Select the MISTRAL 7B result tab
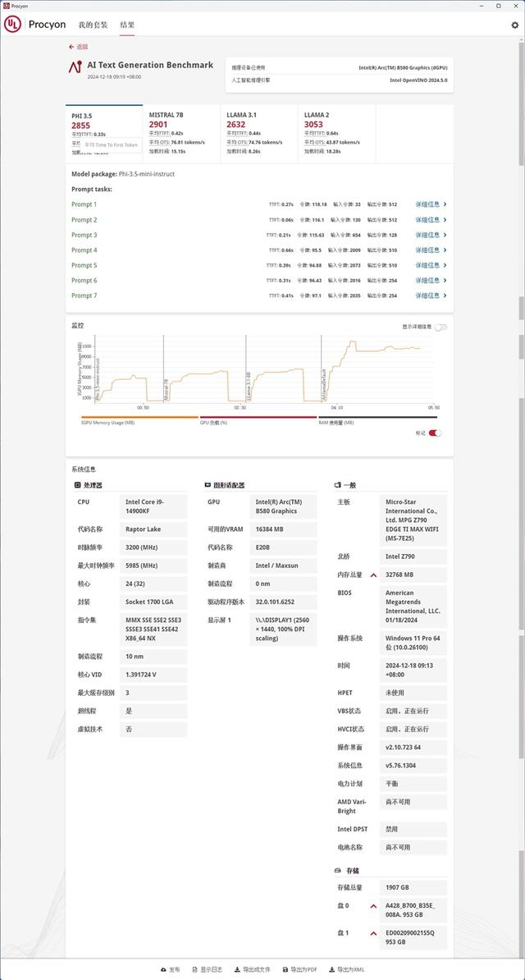525x980 pixels. 181,134
